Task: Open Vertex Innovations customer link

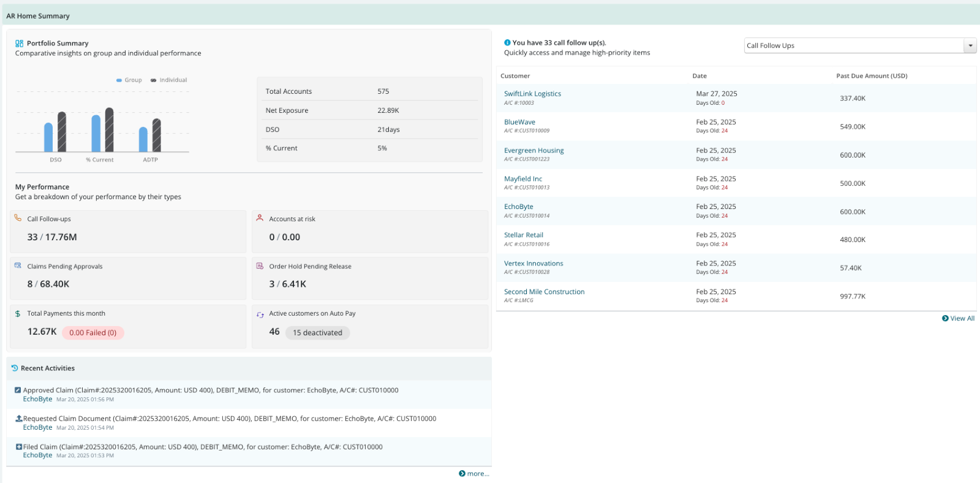Action: pos(533,264)
